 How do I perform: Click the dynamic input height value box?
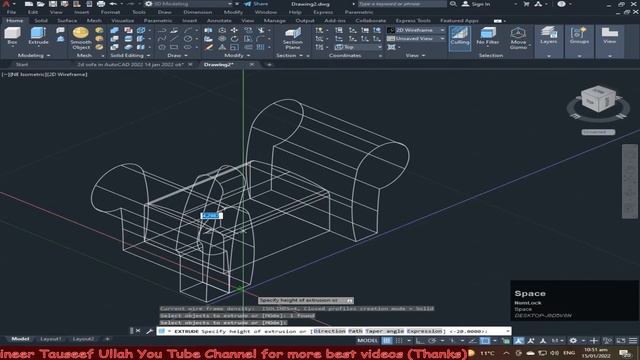coord(211,216)
